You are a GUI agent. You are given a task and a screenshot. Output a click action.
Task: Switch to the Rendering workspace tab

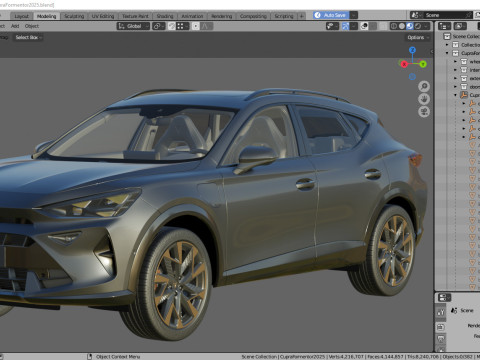tap(221, 16)
